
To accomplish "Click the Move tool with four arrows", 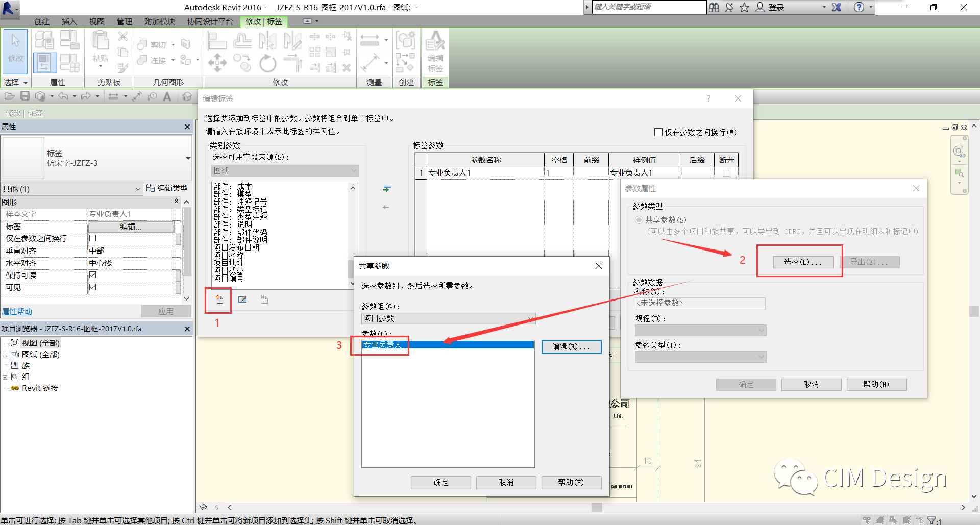I will point(217,63).
